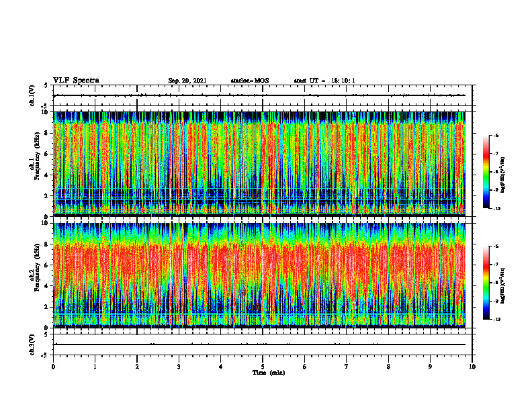Click the ch.2 frequency tick "4"
The width and height of the screenshot is (532, 411).
[x=47, y=286]
